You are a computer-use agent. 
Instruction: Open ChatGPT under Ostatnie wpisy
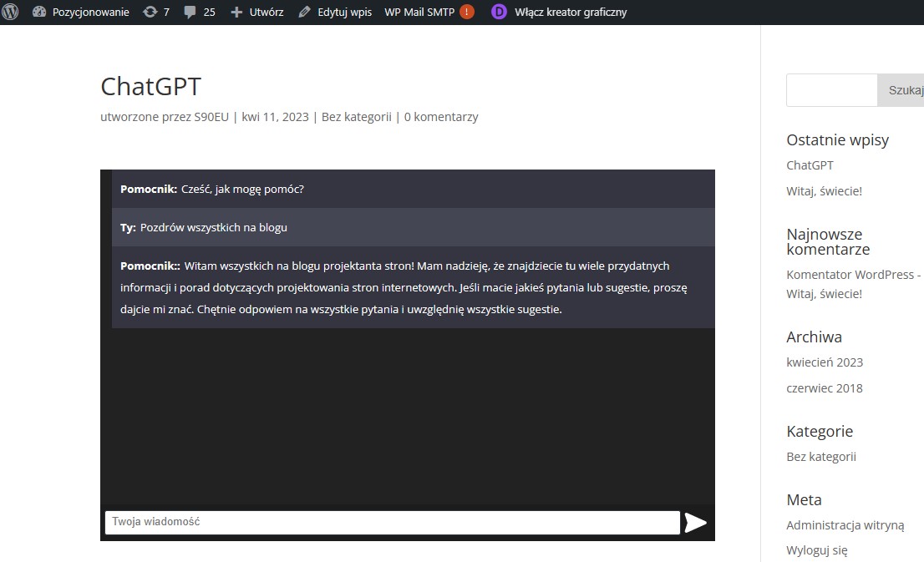810,165
